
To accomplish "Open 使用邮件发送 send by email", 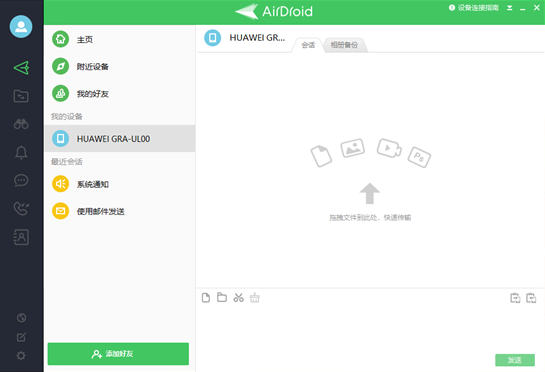I will 120,211.
